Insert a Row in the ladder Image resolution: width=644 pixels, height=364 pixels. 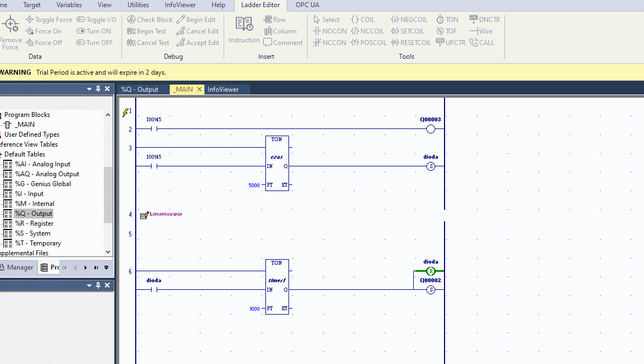[x=275, y=20]
